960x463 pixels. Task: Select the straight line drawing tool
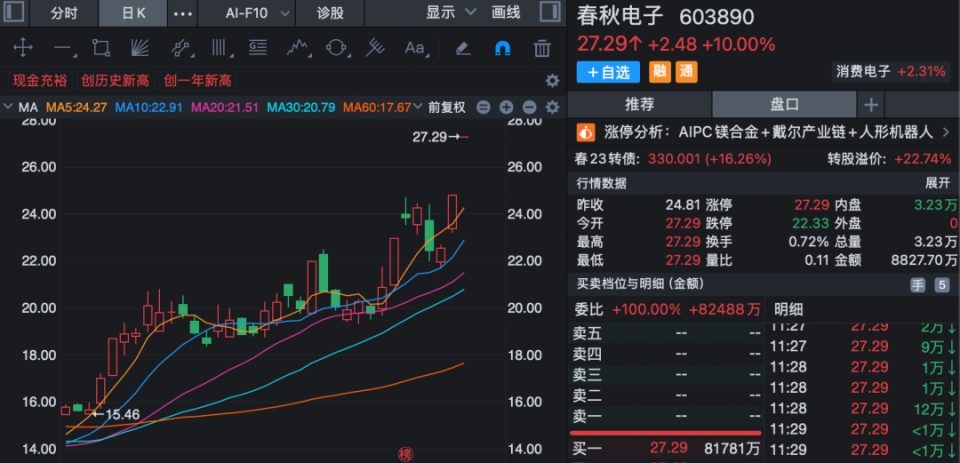click(x=63, y=47)
